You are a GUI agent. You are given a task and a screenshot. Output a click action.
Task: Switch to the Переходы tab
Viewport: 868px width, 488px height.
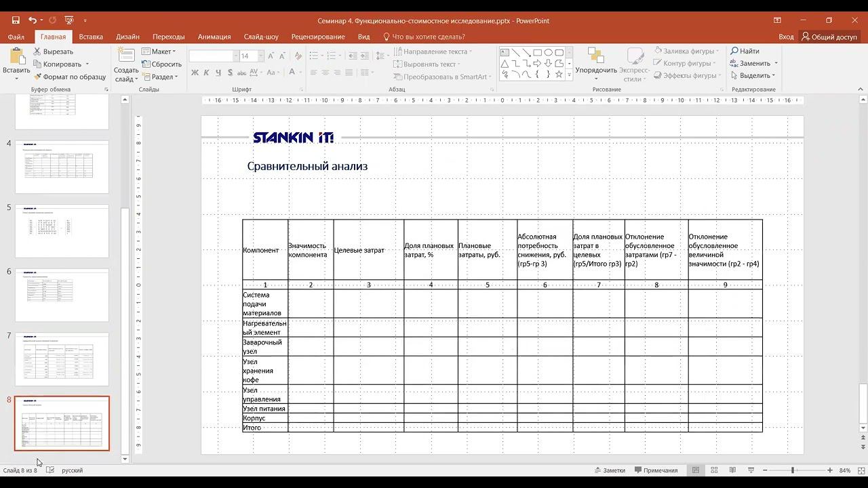point(168,37)
